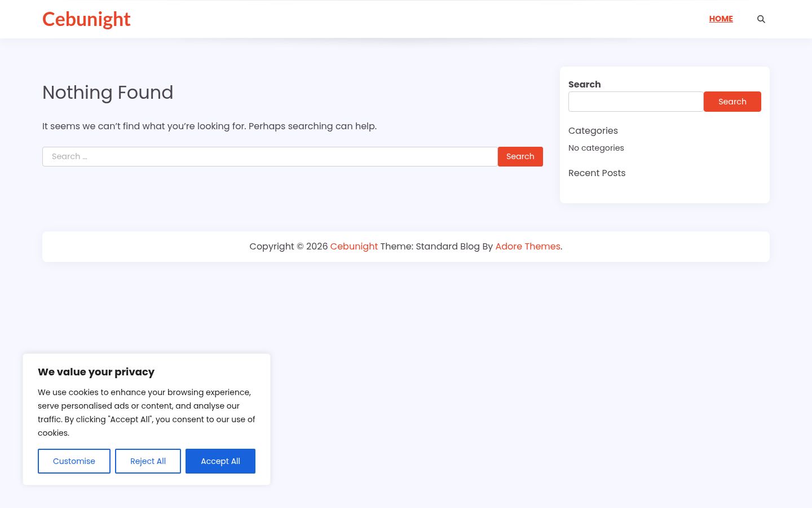
Task: Select the 'Categories' sidebar heading
Action: tap(593, 130)
